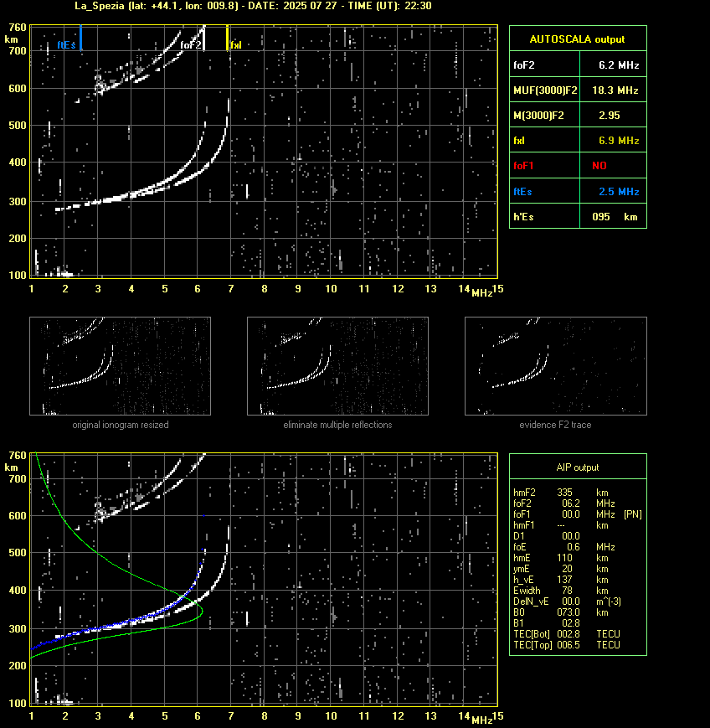Click the '[PN]' tag in AIP output
The width and height of the screenshot is (710, 728).
pos(633,514)
